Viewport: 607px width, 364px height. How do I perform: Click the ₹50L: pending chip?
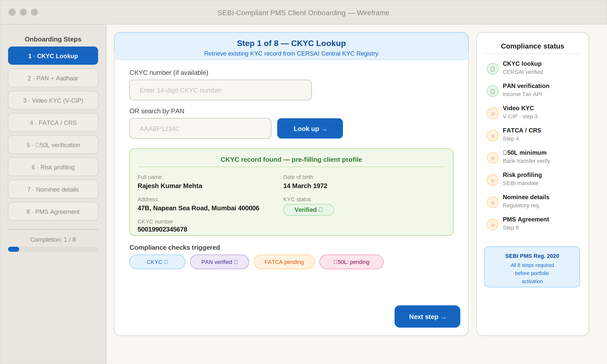352,262
